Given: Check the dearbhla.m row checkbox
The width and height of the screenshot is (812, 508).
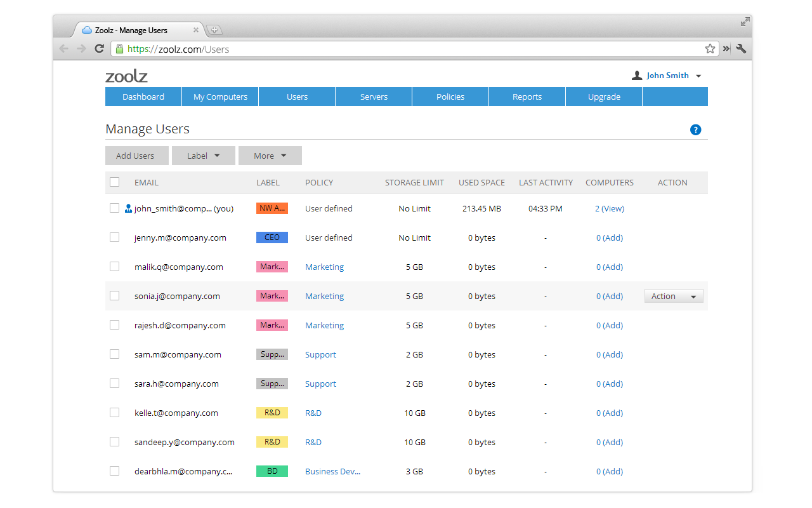Looking at the screenshot, I should (x=114, y=471).
